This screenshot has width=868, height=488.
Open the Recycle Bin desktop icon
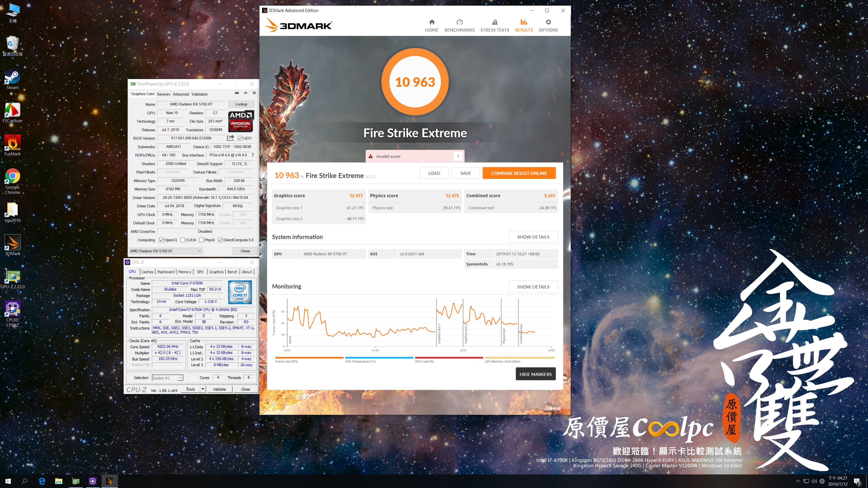[12, 46]
